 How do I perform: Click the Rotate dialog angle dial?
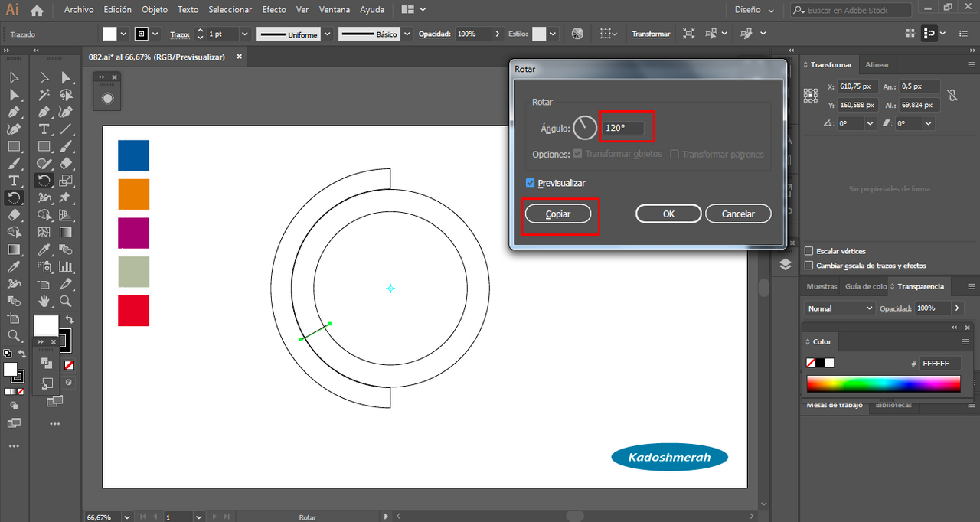pyautogui.click(x=585, y=128)
